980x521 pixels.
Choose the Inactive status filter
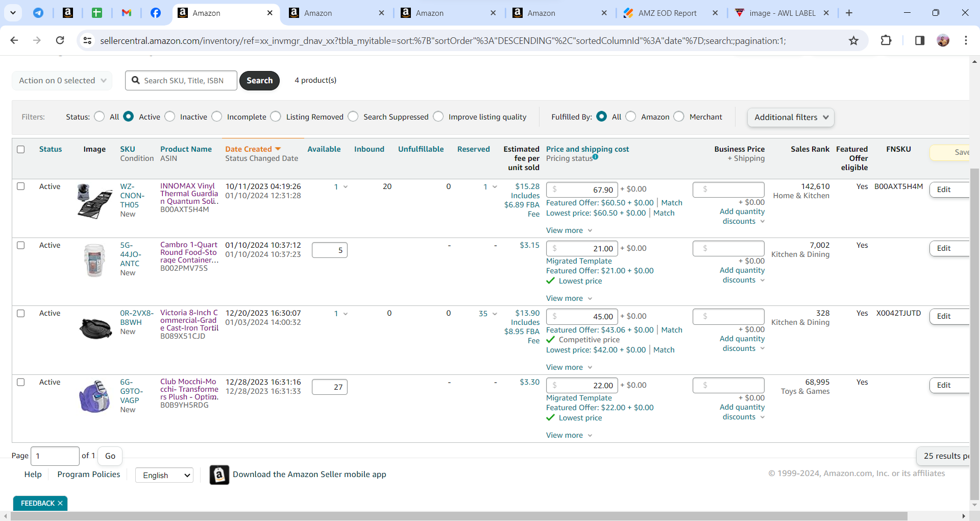click(170, 116)
